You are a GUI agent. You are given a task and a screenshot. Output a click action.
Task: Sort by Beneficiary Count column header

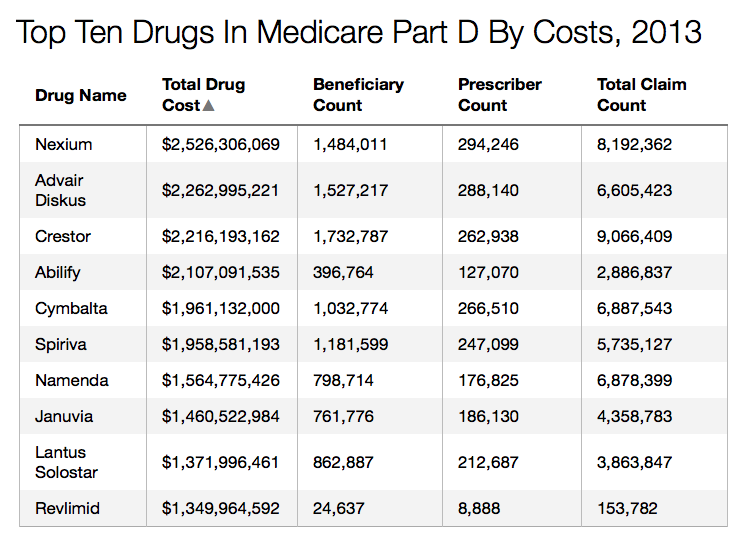(358, 95)
